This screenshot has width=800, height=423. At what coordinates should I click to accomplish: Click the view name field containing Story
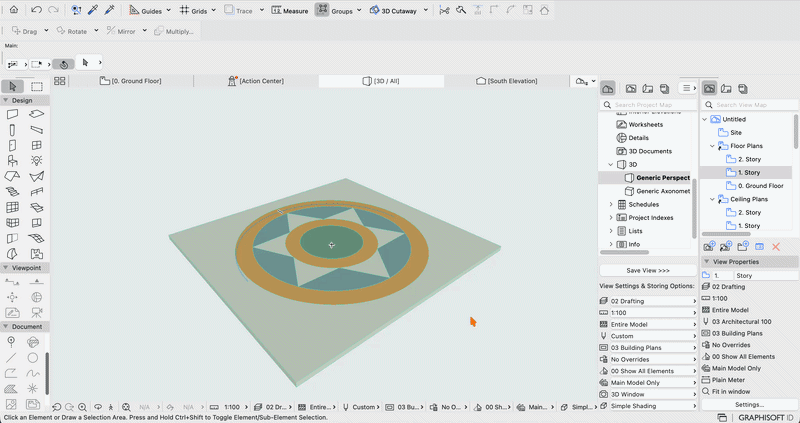tap(766, 276)
